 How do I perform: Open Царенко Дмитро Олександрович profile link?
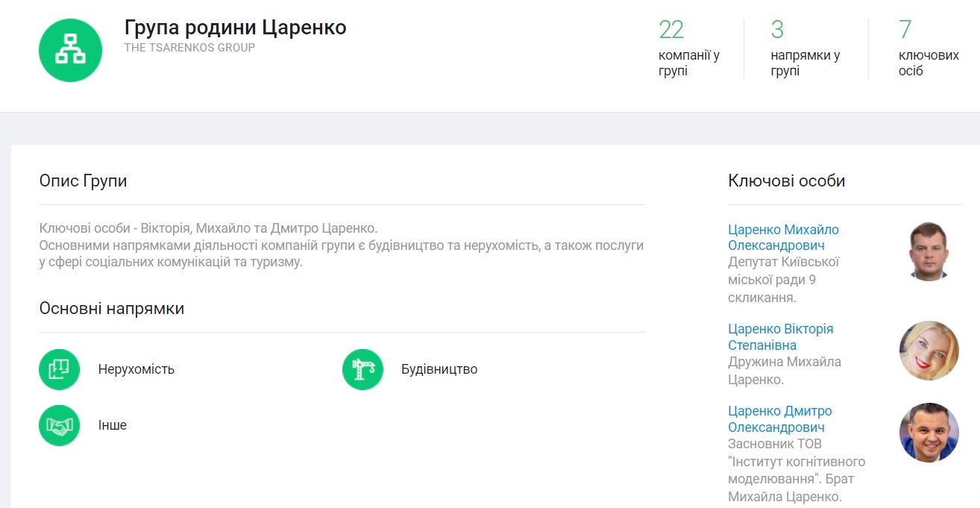(x=779, y=419)
